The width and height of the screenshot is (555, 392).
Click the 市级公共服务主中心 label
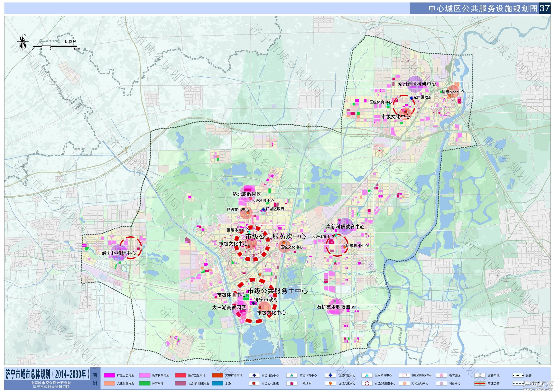[278, 291]
